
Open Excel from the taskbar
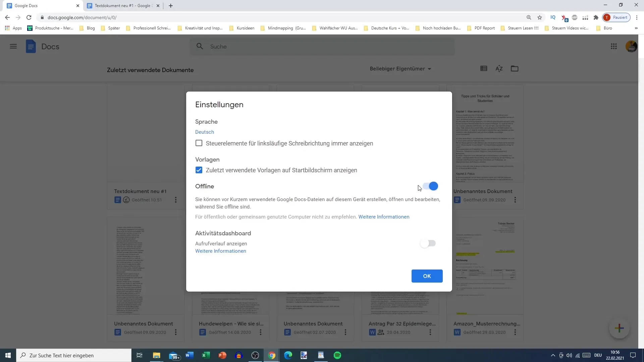(x=206, y=355)
